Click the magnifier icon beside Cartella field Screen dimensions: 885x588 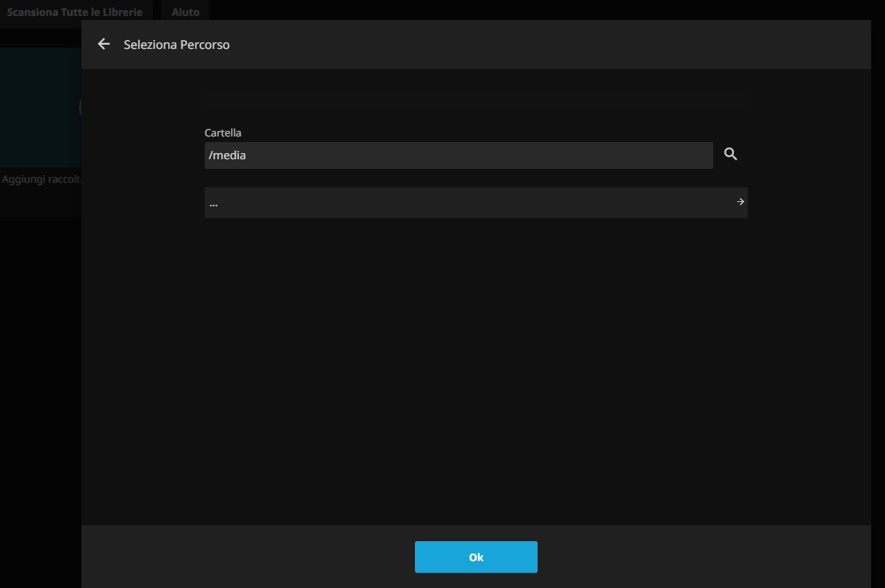point(731,154)
